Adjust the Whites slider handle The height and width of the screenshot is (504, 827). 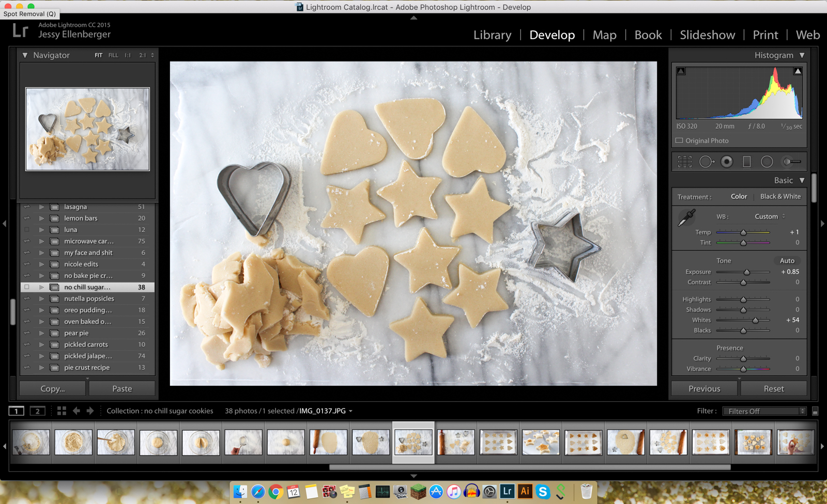click(x=755, y=320)
